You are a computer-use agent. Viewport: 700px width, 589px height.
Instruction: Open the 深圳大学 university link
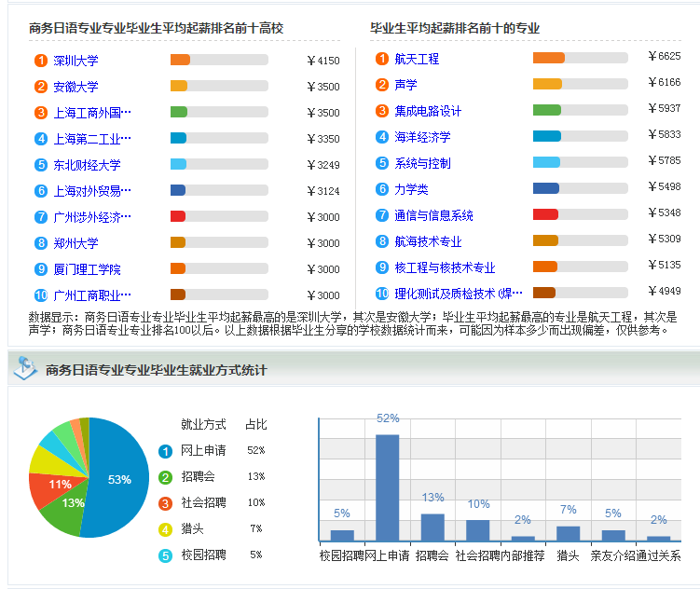pyautogui.click(x=75, y=61)
